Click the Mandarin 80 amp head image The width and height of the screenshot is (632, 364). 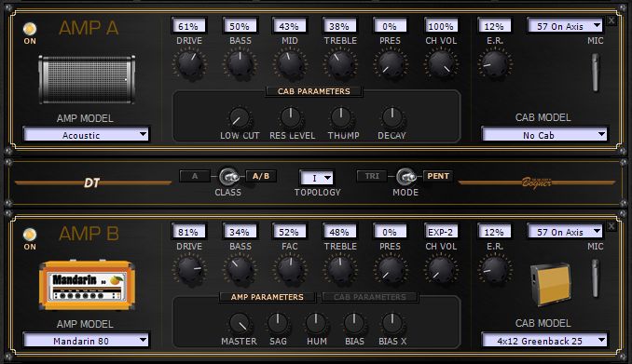(x=87, y=285)
